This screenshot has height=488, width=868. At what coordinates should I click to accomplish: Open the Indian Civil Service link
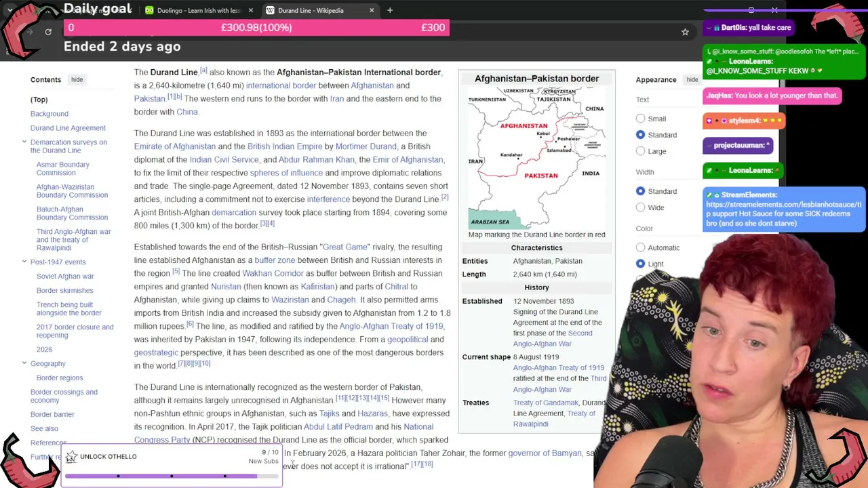point(224,160)
